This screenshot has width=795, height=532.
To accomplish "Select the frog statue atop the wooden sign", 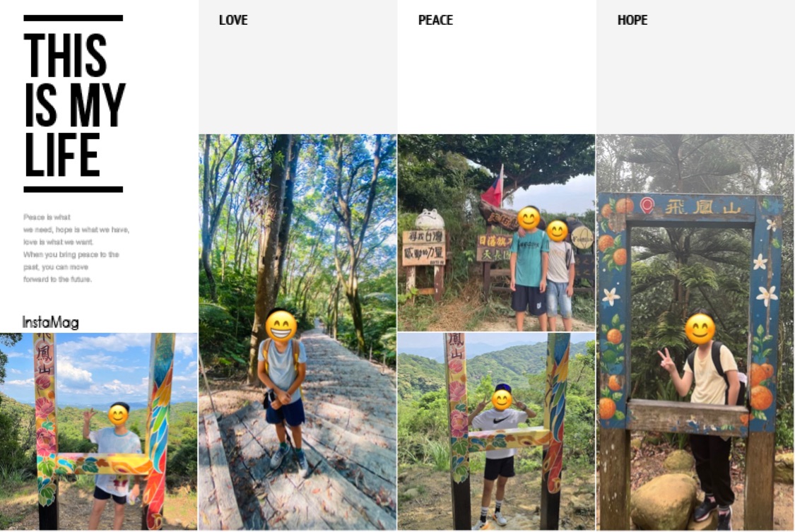I will [430, 220].
